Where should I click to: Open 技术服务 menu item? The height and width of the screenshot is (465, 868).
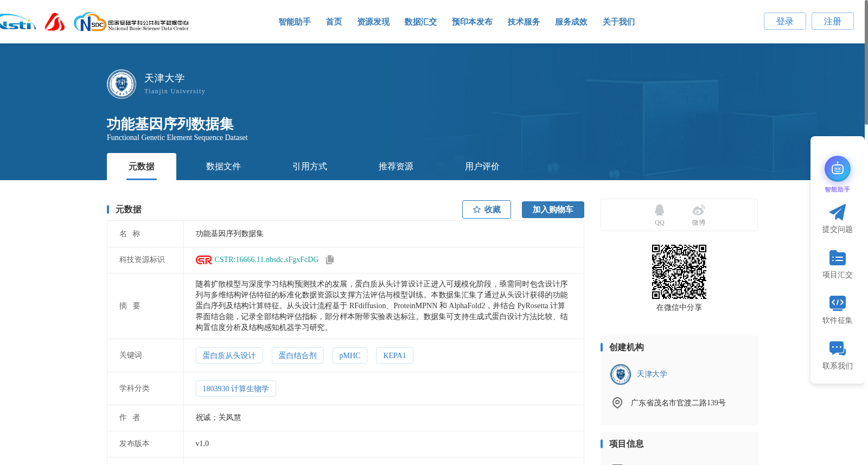pyautogui.click(x=524, y=22)
